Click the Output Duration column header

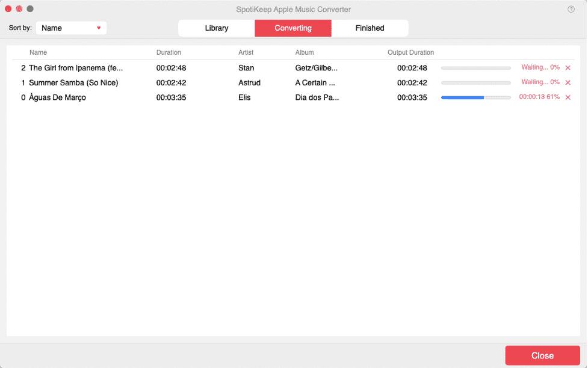tap(410, 52)
